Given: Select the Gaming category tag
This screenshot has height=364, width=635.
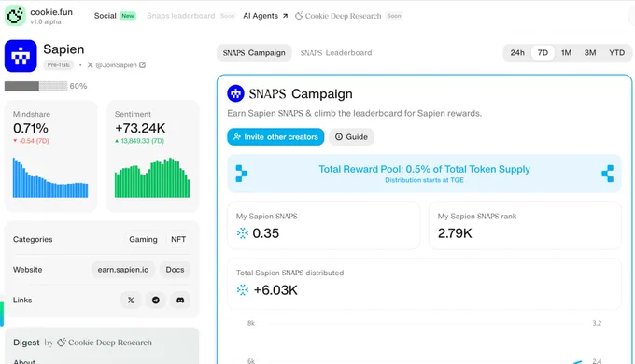Looking at the screenshot, I should point(143,239).
